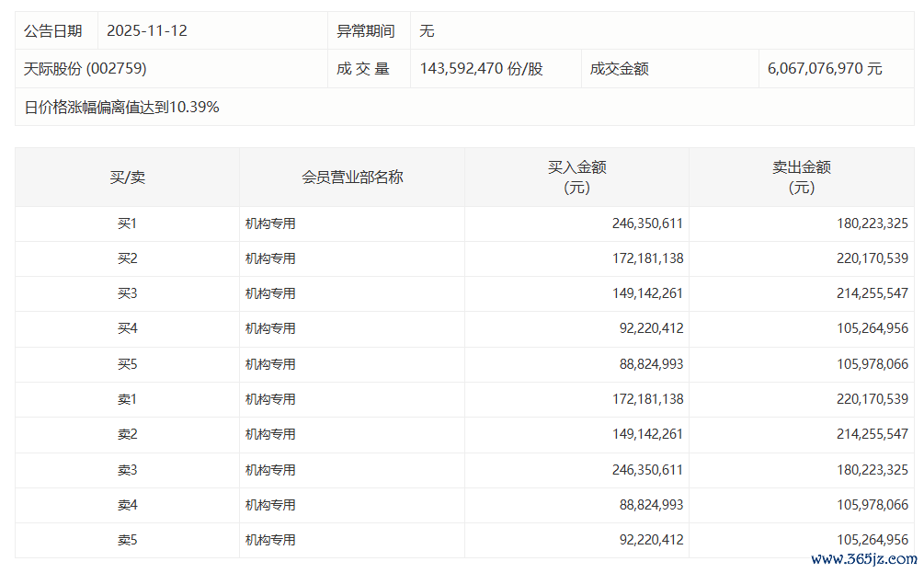Click buy amount 246,350,611 in 买1 row

647,223
